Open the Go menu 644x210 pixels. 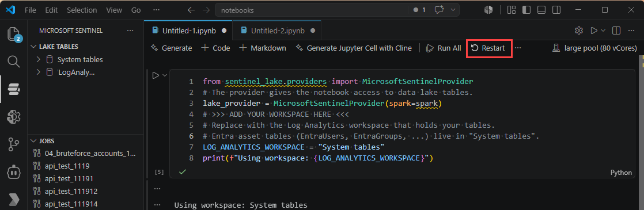[x=136, y=10]
